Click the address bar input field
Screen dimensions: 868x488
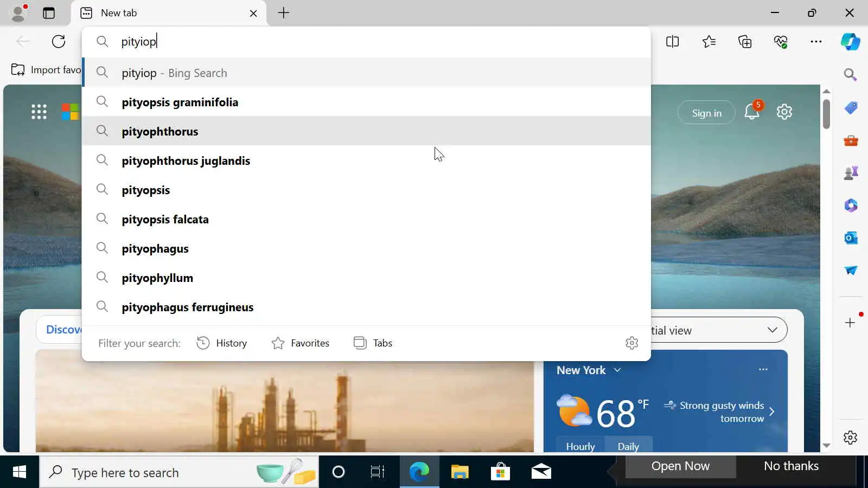366,42
